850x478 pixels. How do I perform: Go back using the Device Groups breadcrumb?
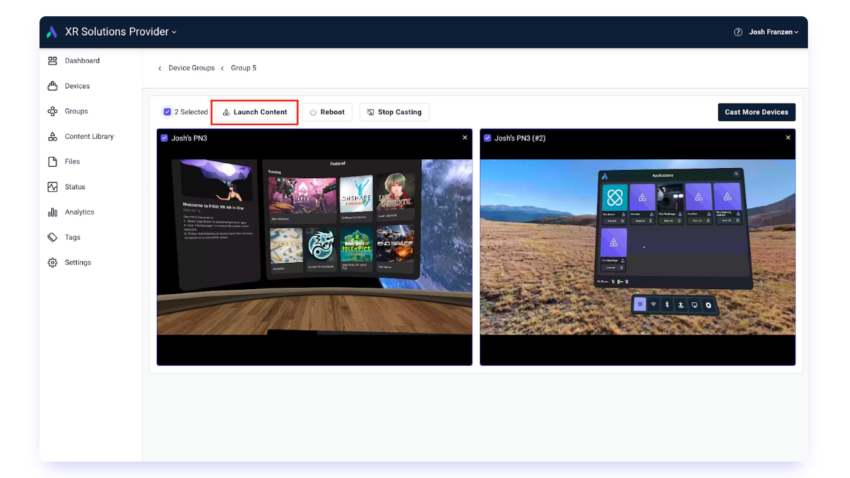pos(190,68)
